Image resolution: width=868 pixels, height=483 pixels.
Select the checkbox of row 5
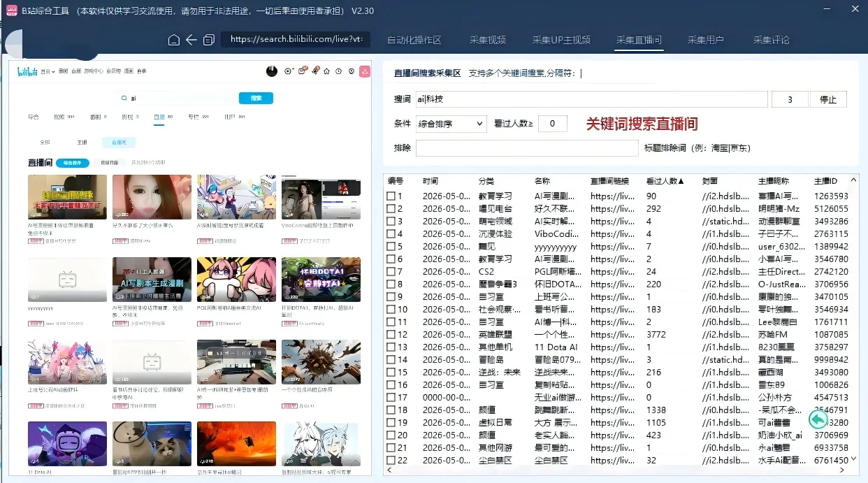391,247
